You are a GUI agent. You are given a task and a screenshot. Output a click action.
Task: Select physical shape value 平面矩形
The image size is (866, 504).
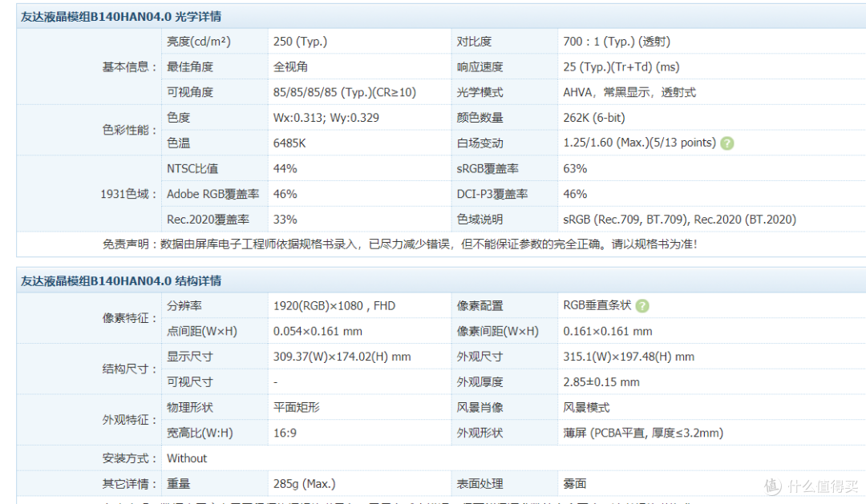click(x=297, y=407)
